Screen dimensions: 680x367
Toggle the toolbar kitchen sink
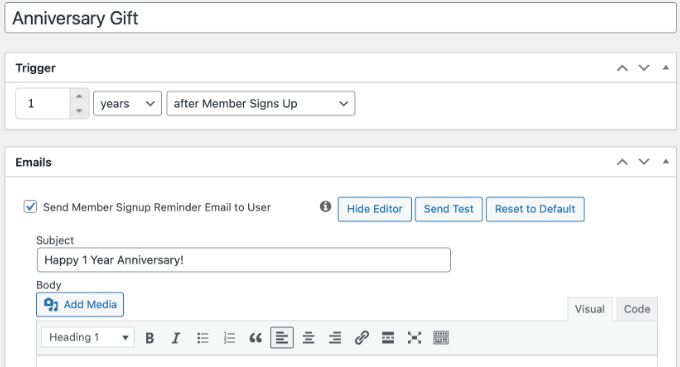coord(441,338)
